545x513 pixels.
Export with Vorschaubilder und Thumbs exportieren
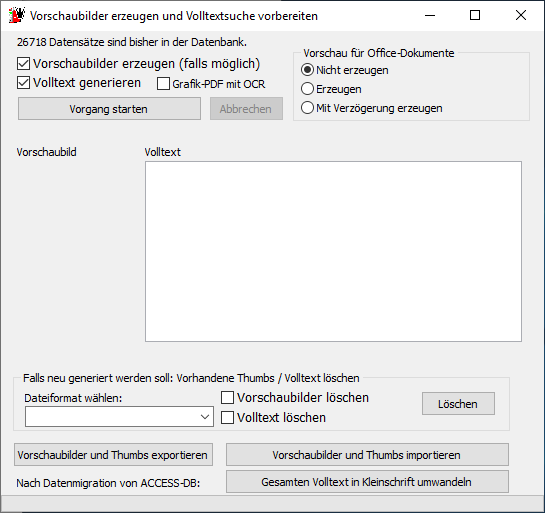[x=113, y=455]
